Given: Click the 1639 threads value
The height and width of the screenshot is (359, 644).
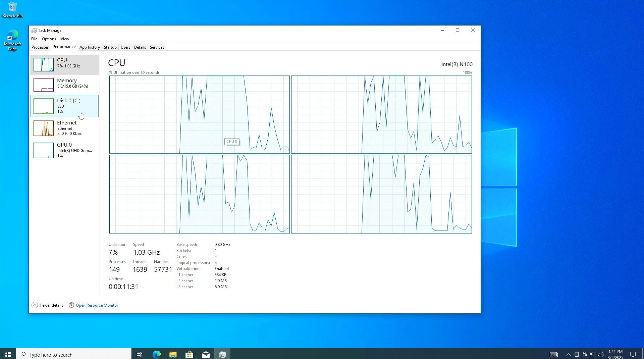Looking at the screenshot, I should pyautogui.click(x=140, y=269).
